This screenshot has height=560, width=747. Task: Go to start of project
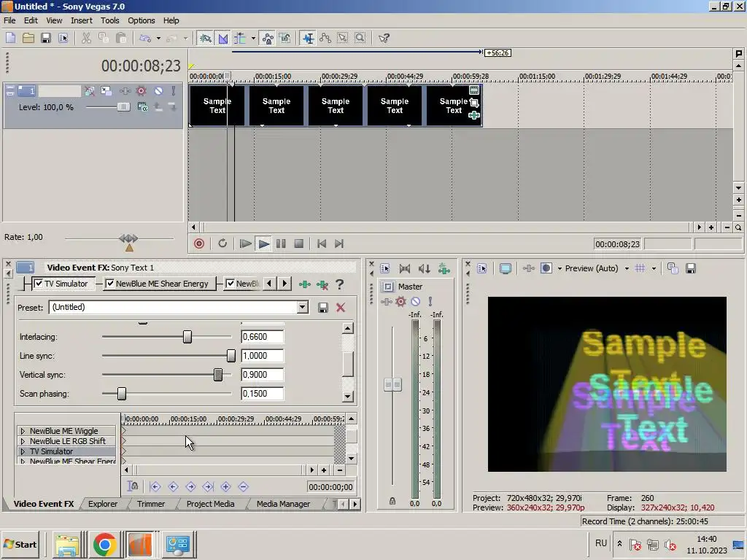click(x=322, y=244)
